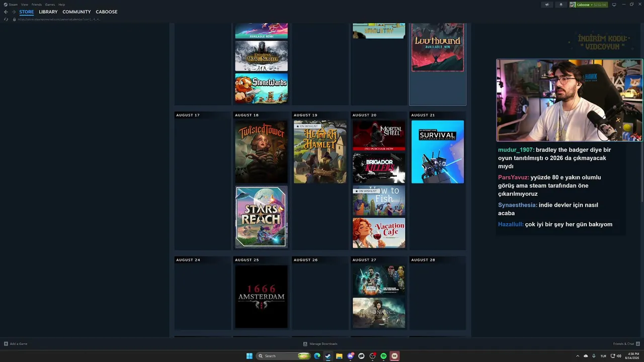Image resolution: width=644 pixels, height=362 pixels.
Task: Open the Hearth Hamlet game tile
Action: (x=320, y=152)
